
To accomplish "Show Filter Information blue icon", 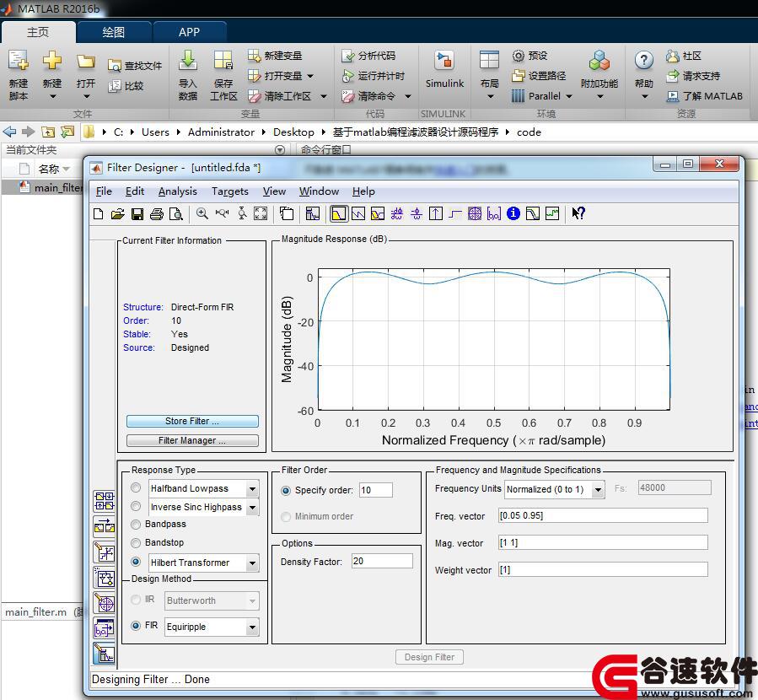I will click(x=513, y=213).
